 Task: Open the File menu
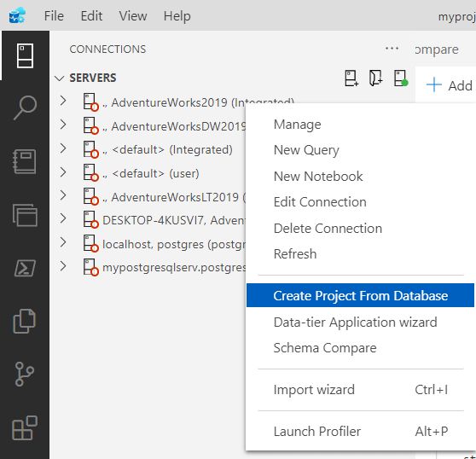pos(54,16)
